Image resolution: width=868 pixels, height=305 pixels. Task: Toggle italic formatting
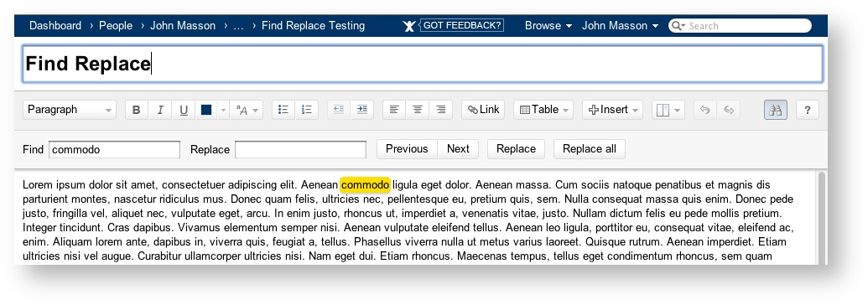pos(160,110)
